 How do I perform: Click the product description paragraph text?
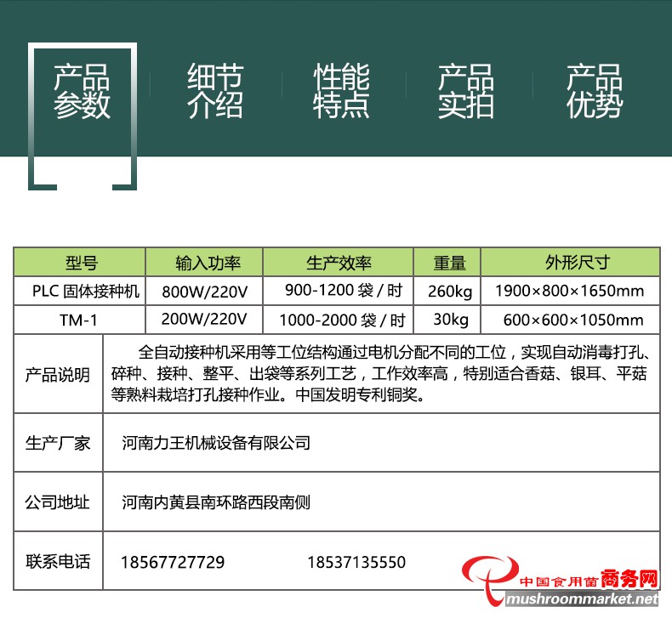click(380, 373)
